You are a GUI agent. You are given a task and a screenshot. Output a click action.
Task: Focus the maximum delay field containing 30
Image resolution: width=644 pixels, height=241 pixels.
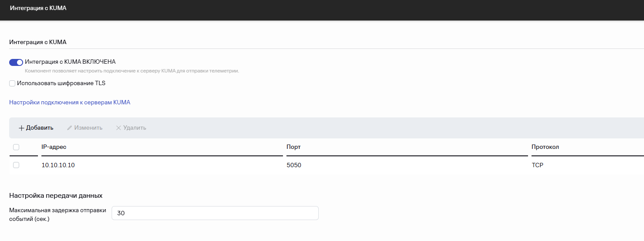pyautogui.click(x=215, y=213)
